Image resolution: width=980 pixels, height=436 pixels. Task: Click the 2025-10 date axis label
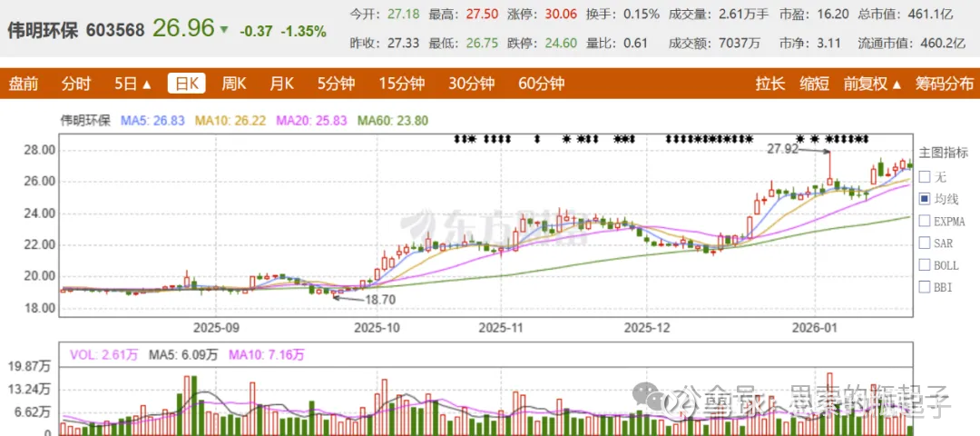point(377,326)
